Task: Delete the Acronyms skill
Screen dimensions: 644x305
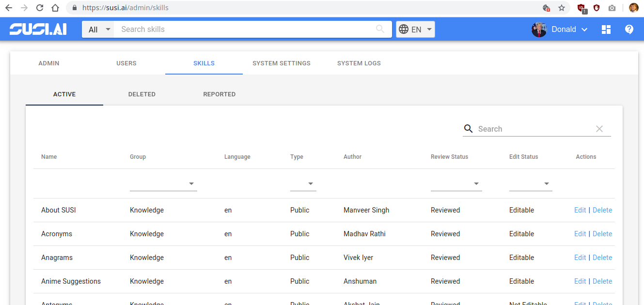Action: [x=602, y=233]
